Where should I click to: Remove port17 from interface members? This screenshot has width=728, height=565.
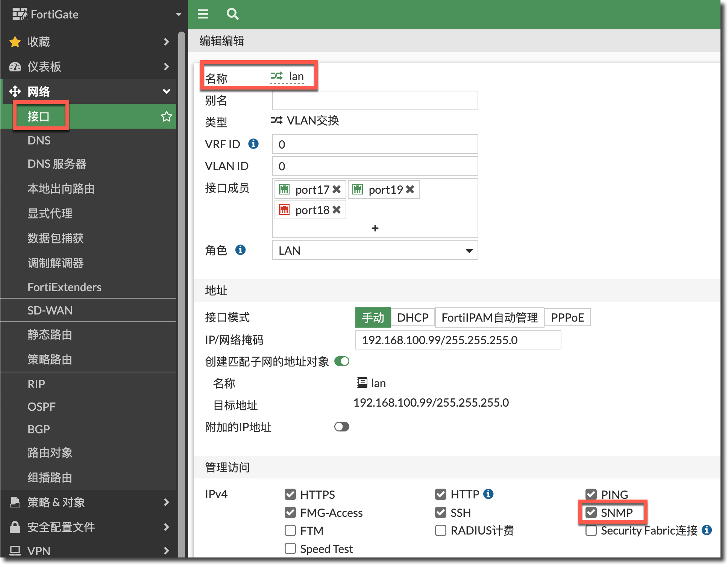pyautogui.click(x=337, y=189)
